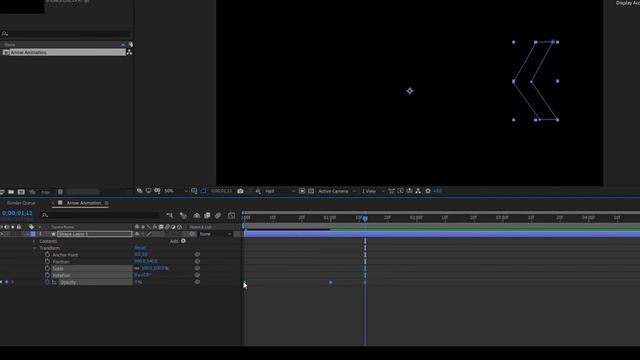Toggle stopwatch for Scale property

[x=47, y=268]
